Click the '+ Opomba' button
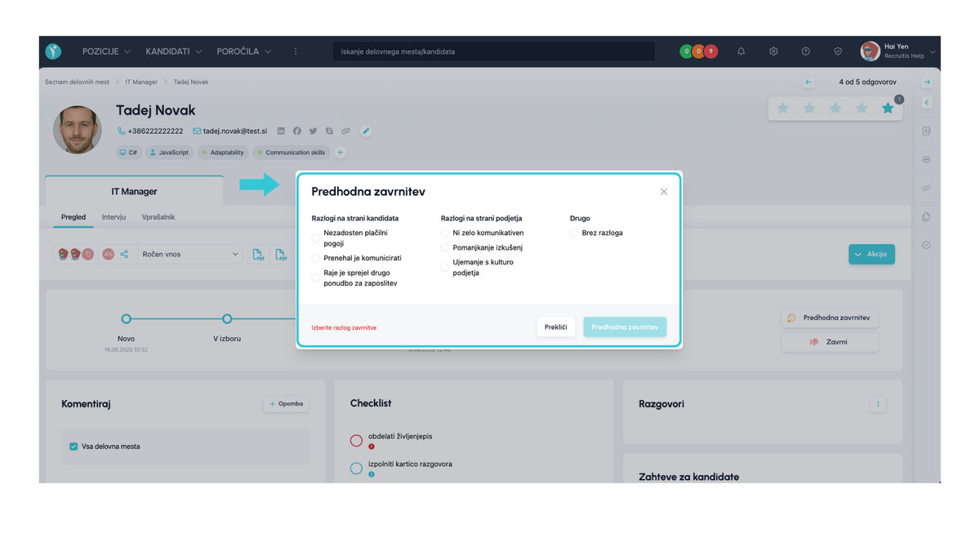 pos(286,403)
